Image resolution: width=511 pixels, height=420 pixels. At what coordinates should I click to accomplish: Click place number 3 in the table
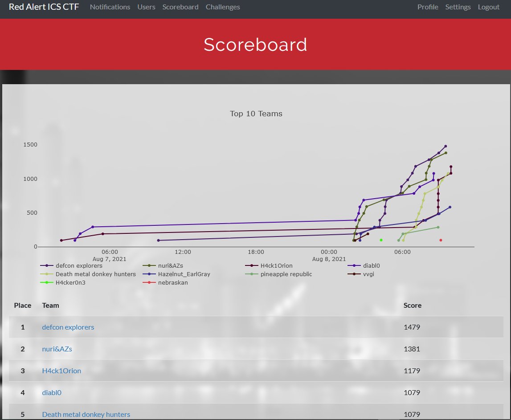pos(22,371)
